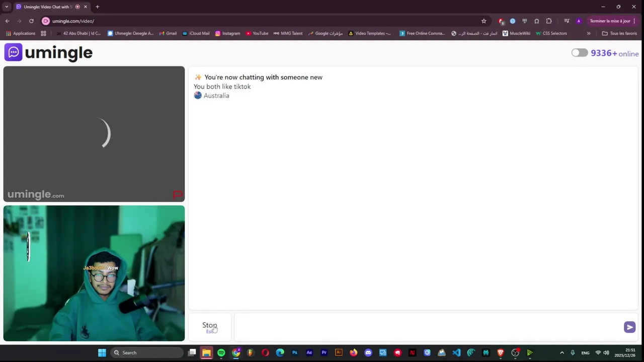Show hidden system tray icons
The height and width of the screenshot is (362, 644).
click(x=562, y=352)
